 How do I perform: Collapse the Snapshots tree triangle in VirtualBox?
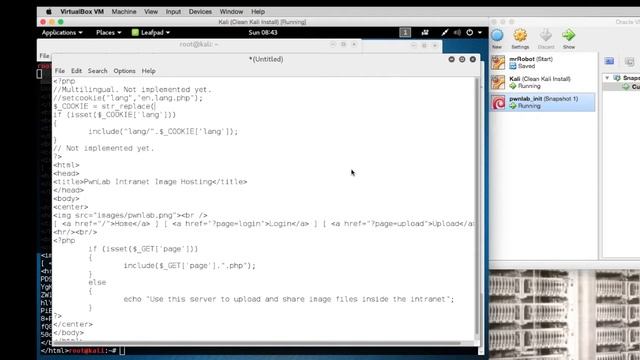tap(607, 78)
